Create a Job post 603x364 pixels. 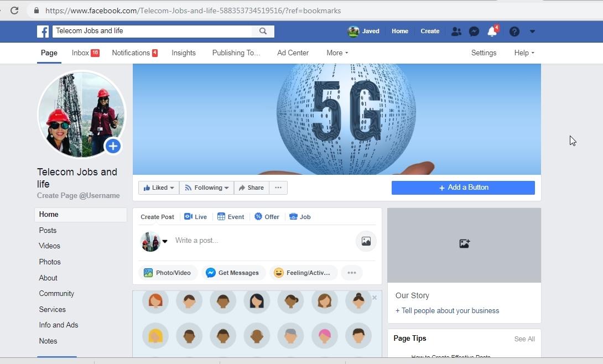300,217
